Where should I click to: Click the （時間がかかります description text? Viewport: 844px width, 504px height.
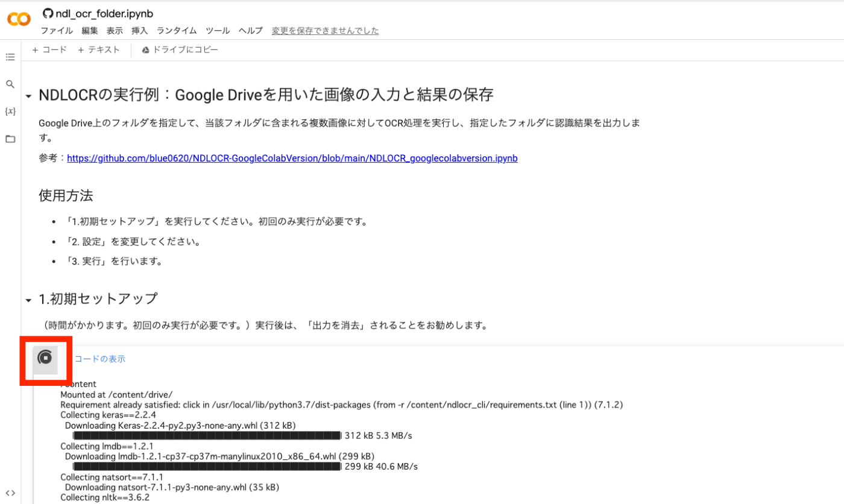265,325
